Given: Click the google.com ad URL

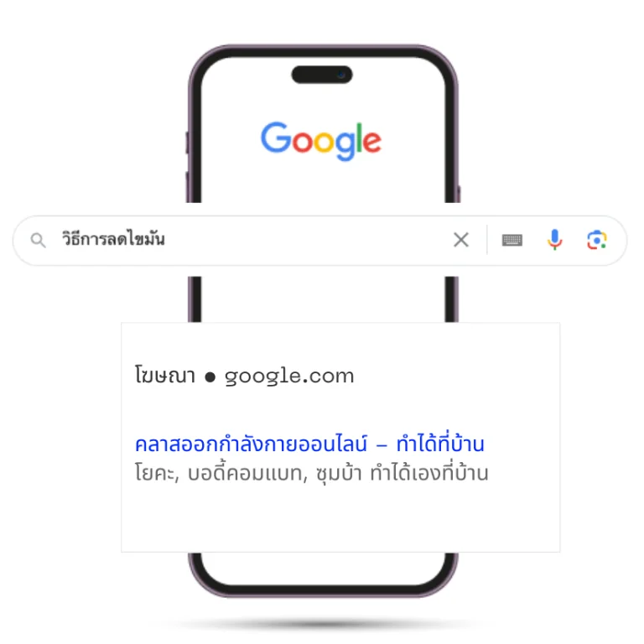Looking at the screenshot, I should tap(289, 377).
